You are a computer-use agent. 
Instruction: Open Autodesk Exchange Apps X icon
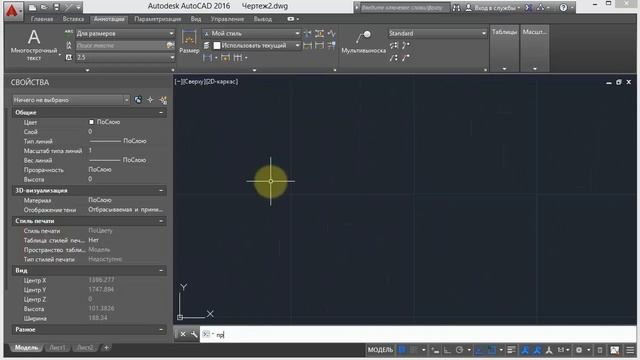[x=528, y=8]
